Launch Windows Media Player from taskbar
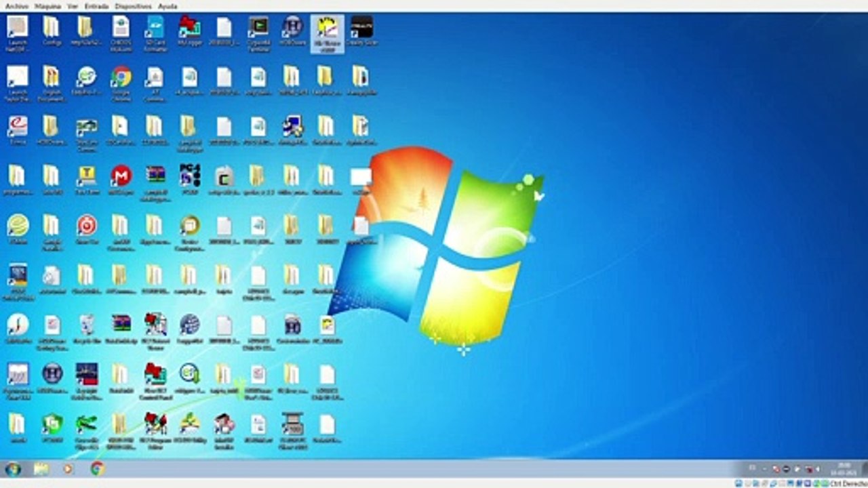The image size is (868, 488). click(x=68, y=469)
